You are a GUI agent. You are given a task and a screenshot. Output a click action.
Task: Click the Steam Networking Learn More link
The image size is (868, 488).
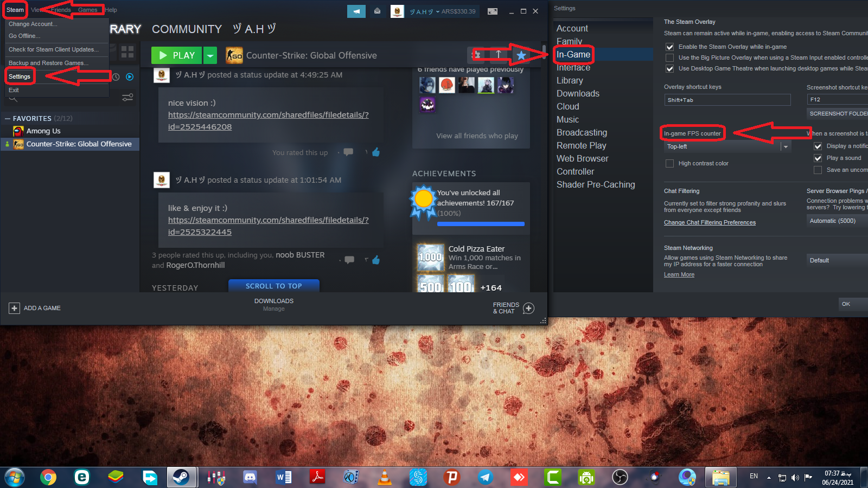point(679,274)
